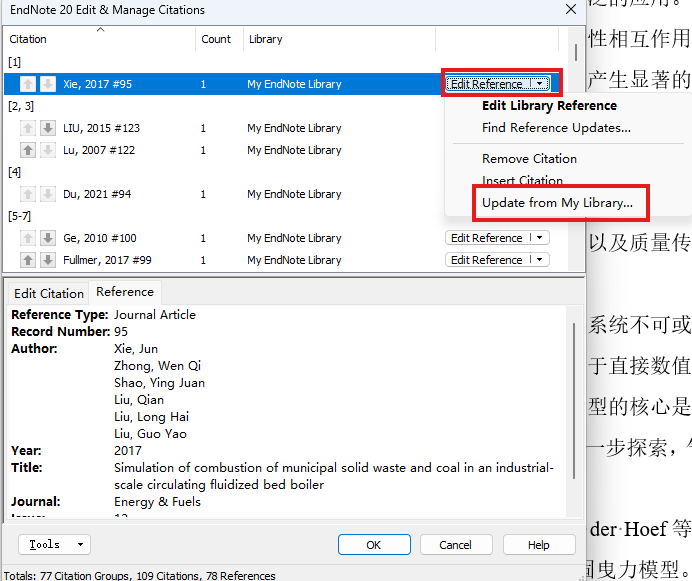Click Reference Type value Journal Article
This screenshot has width=692, height=581.
pos(154,315)
